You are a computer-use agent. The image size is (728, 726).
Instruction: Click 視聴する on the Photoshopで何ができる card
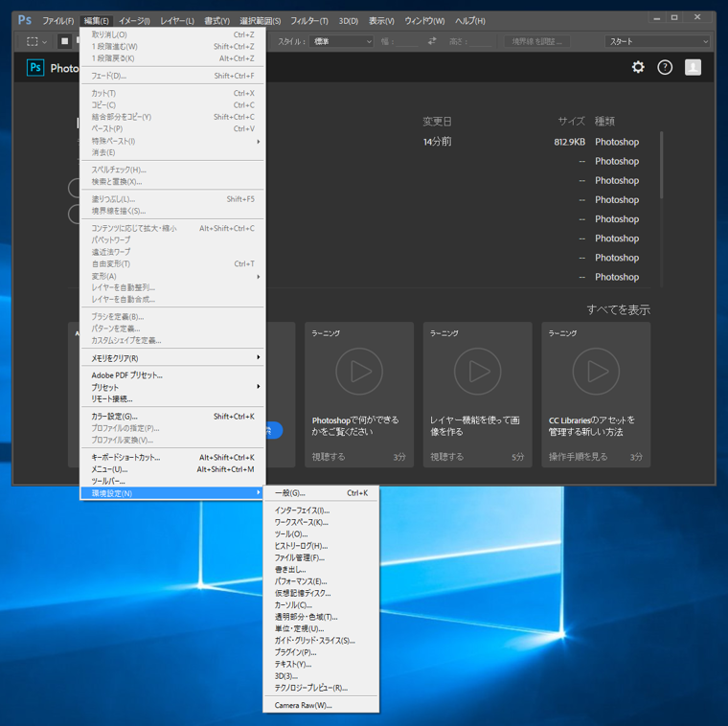coord(329,457)
